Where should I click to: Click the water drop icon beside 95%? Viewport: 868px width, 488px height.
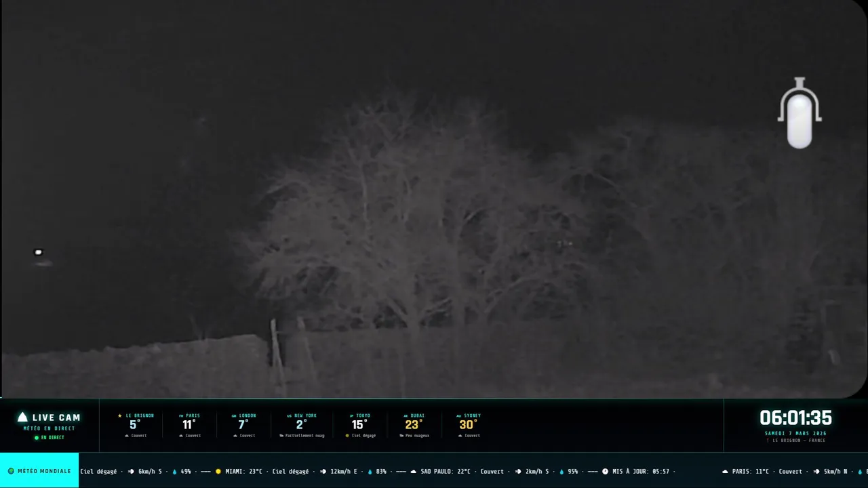click(561, 471)
